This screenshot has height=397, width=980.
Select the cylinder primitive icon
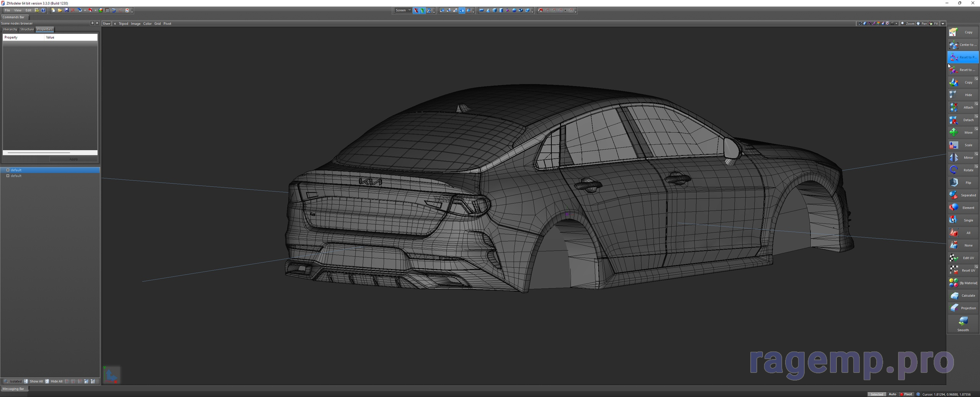[501, 10]
